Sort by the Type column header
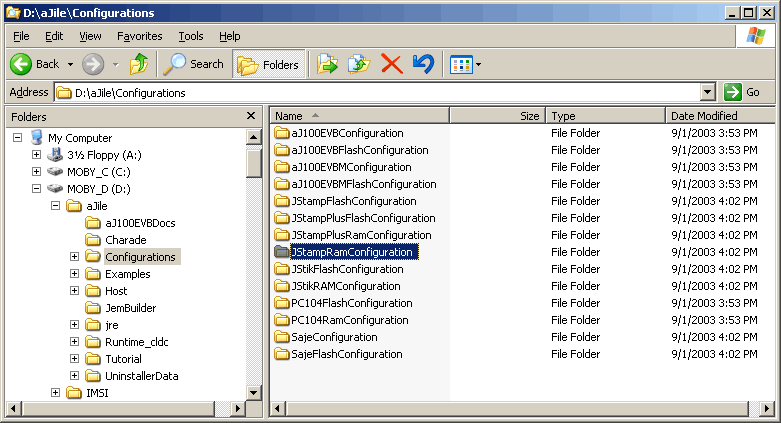The image size is (781, 423). pyautogui.click(x=606, y=116)
